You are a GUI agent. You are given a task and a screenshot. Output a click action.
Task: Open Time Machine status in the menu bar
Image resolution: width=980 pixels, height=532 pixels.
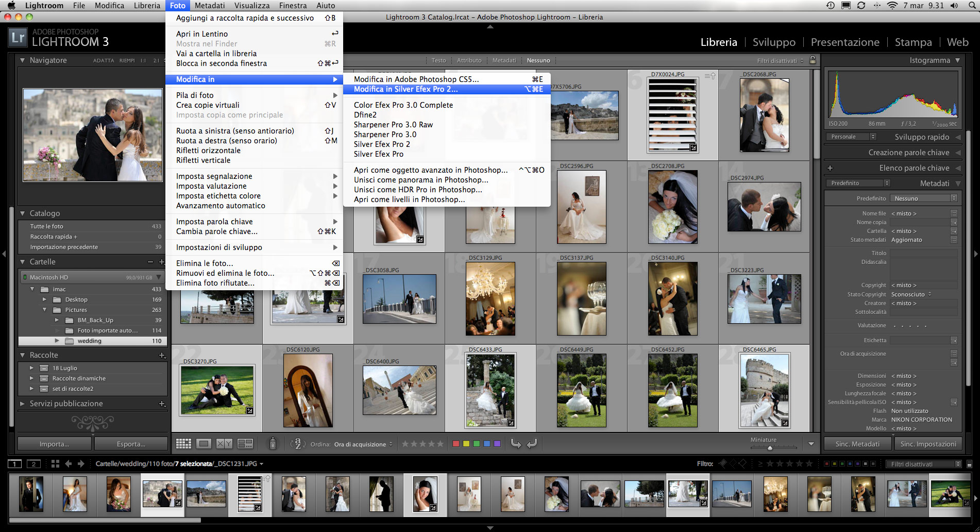830,6
